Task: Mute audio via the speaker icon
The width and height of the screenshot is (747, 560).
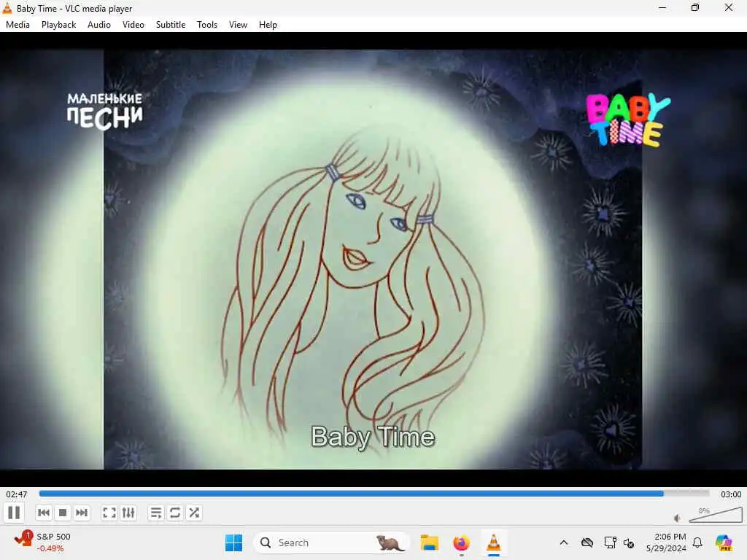Action: 678,518
